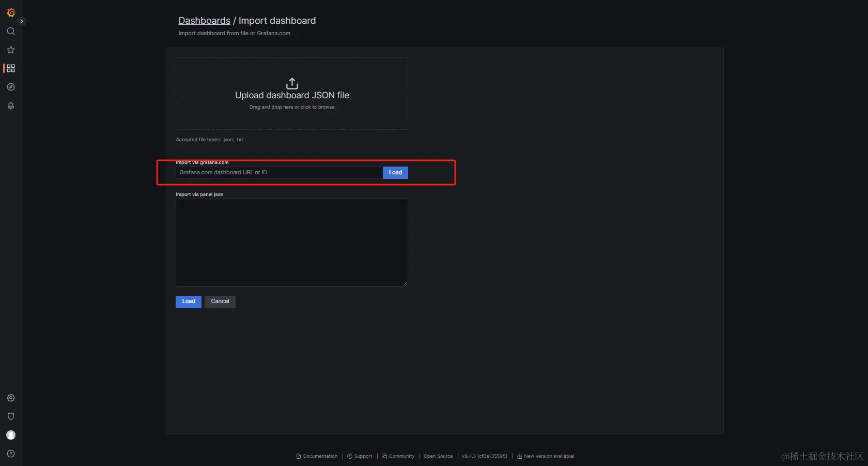Click the Load button above Cancel's row
This screenshot has height=466, width=868.
pos(189,302)
